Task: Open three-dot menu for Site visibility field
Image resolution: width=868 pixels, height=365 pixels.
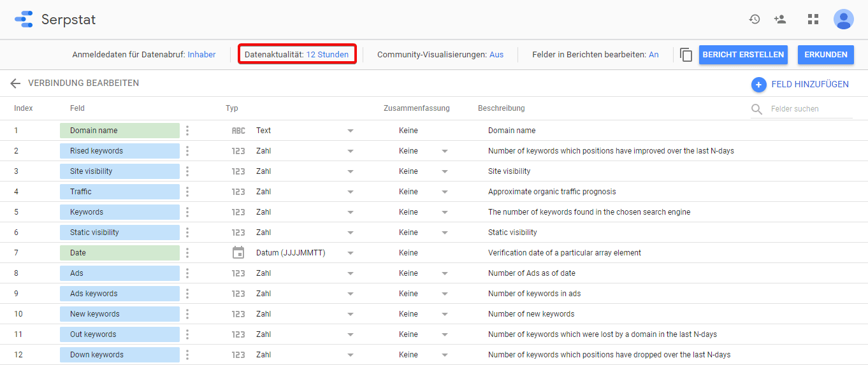Action: 187,171
